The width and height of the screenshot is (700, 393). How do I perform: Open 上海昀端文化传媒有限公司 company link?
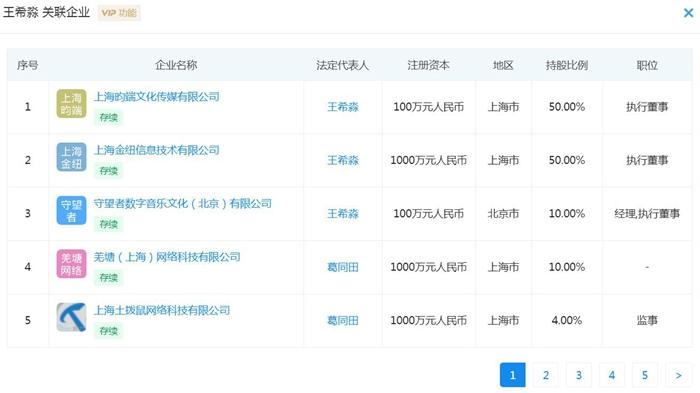point(156,96)
